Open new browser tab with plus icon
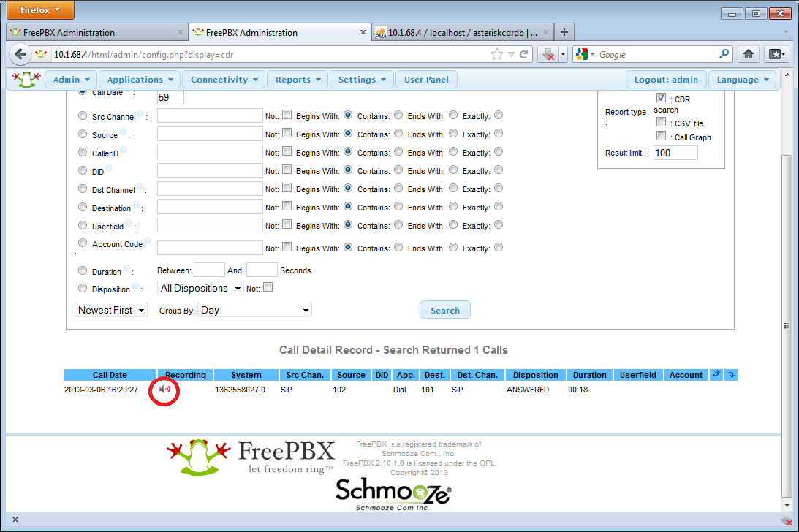 564,32
